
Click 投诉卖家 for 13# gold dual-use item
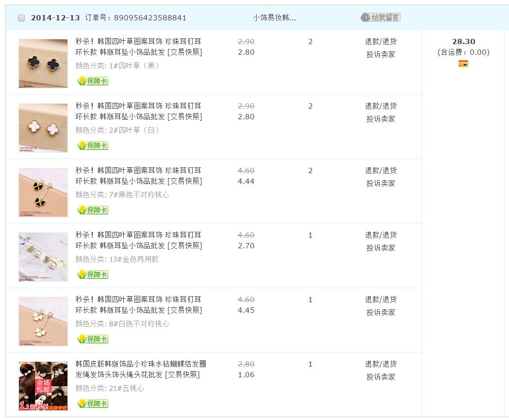coord(380,248)
